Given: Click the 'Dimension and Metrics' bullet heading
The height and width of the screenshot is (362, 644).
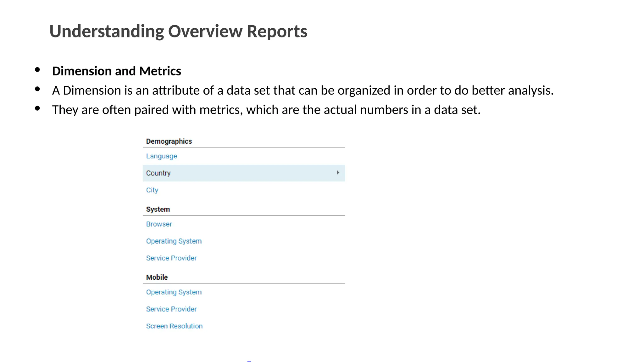Looking at the screenshot, I should pyautogui.click(x=116, y=71).
